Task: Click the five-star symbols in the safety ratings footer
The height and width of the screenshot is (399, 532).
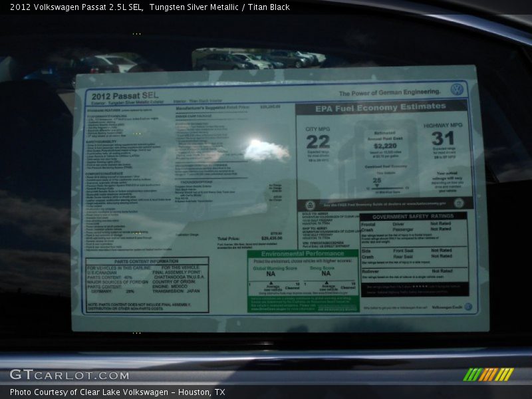Action: click(420, 287)
